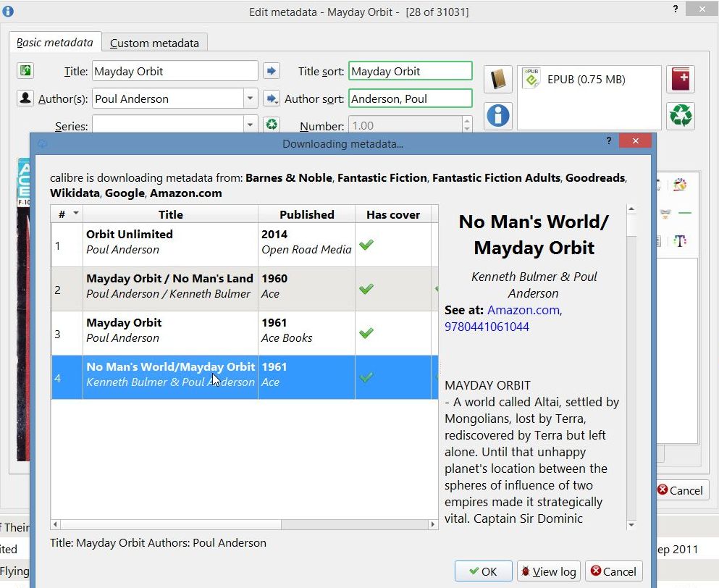Click right arrow of results horizontal scrollbar
The height and width of the screenshot is (588, 719).
coord(432,524)
